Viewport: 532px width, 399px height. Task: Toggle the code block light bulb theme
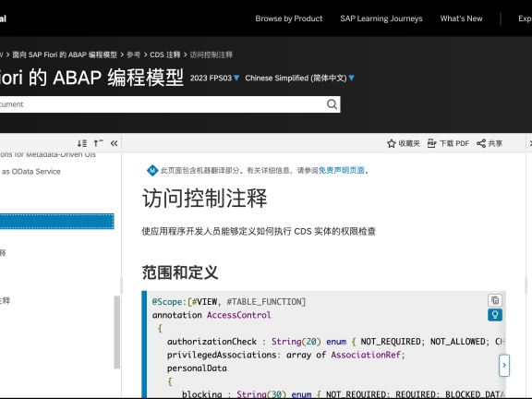495,315
